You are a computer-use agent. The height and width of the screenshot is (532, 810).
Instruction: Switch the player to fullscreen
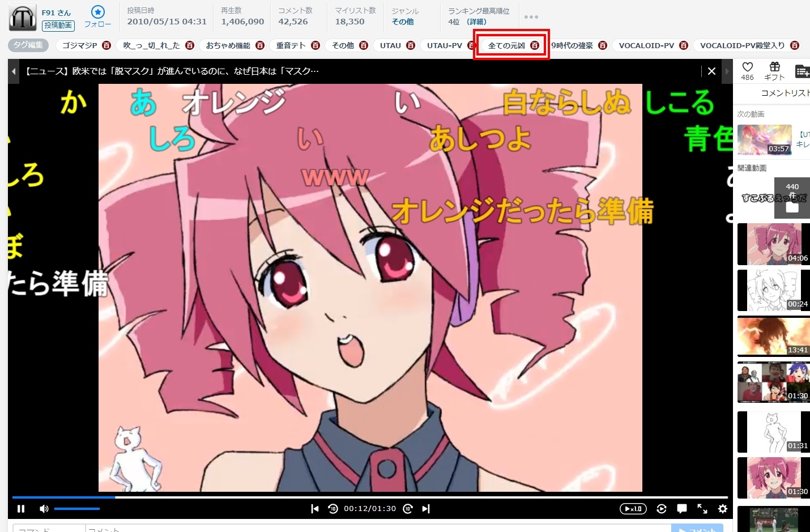702,509
